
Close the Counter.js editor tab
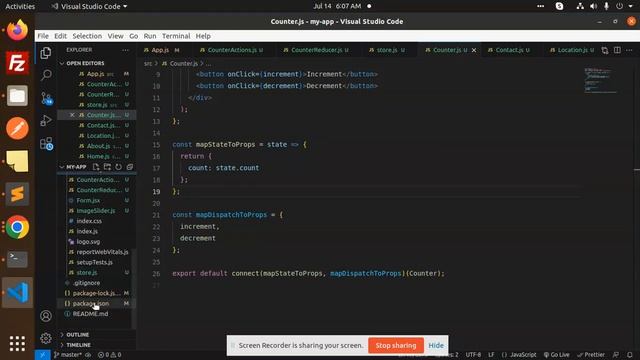click(x=474, y=50)
